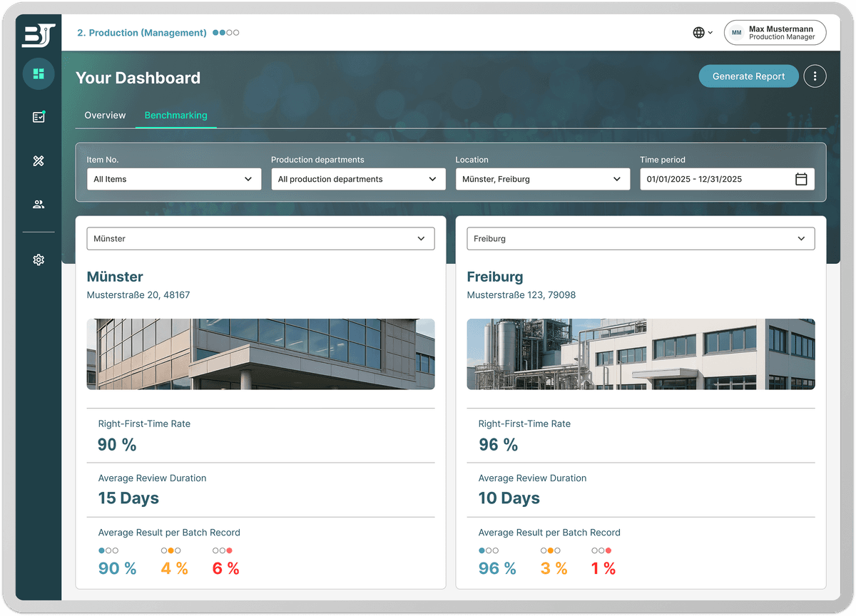Open the Münster site selector dropdown
This screenshot has height=616, width=856.
(x=260, y=239)
